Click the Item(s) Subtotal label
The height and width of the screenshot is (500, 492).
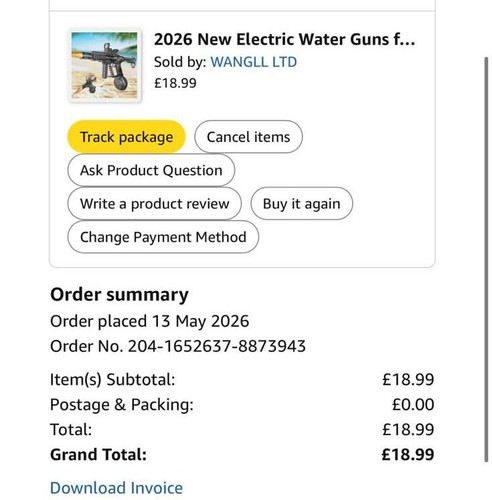click(112, 379)
